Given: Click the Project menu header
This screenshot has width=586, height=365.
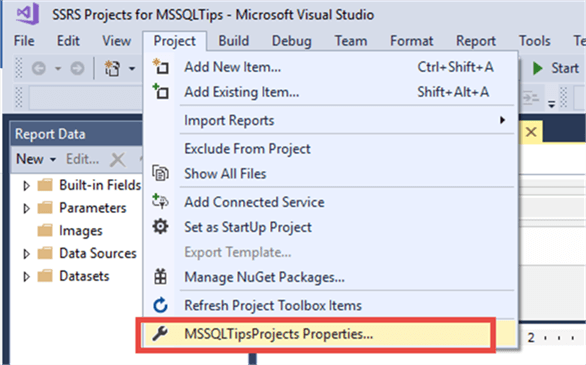Looking at the screenshot, I should pyautogui.click(x=175, y=41).
